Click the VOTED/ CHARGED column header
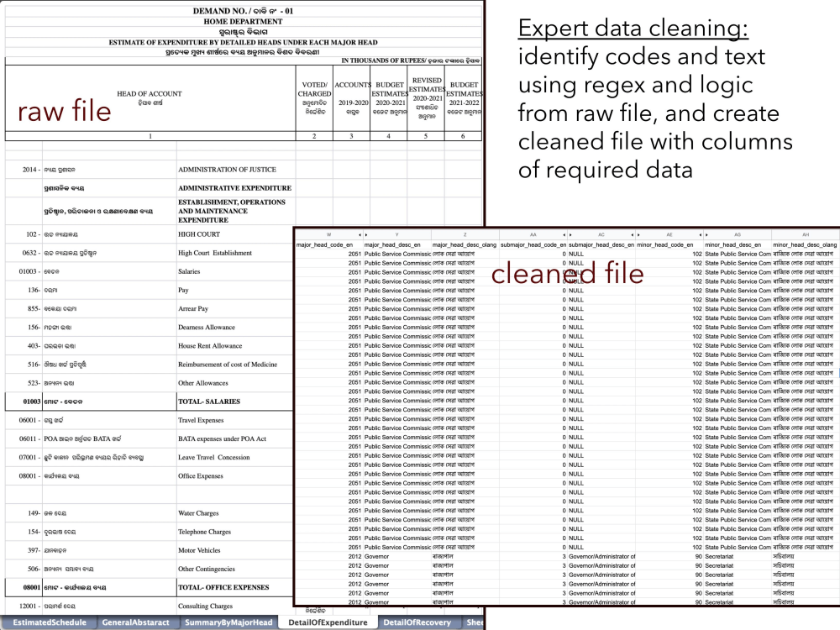The height and width of the screenshot is (630, 840). 314,98
